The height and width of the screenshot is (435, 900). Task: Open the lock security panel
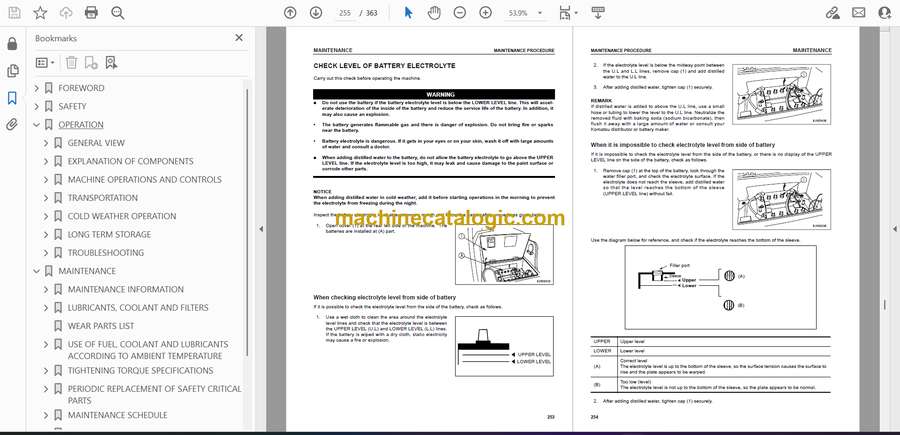12,44
